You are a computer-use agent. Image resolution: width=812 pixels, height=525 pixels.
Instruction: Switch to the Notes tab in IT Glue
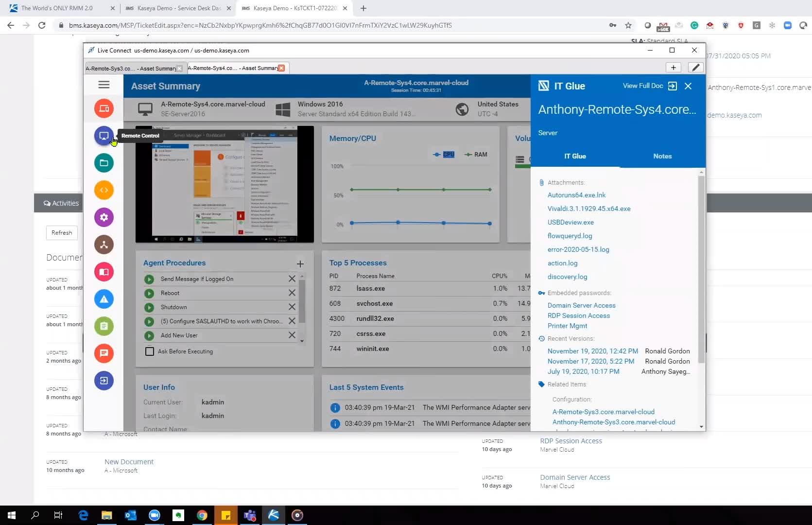[662, 157]
